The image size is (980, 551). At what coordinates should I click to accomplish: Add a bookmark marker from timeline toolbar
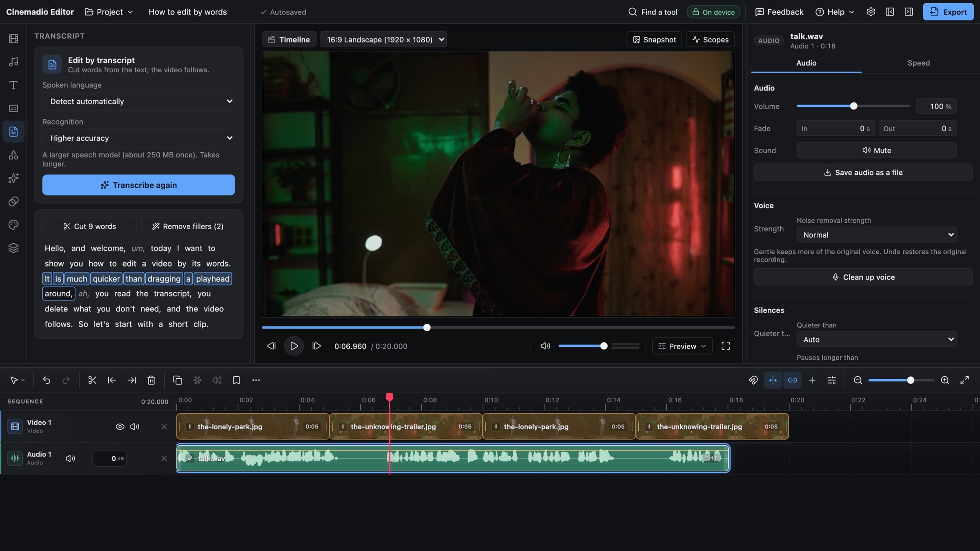coord(236,380)
